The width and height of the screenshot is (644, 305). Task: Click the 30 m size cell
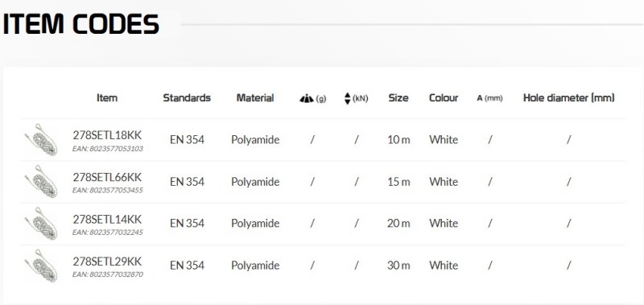tap(398, 266)
